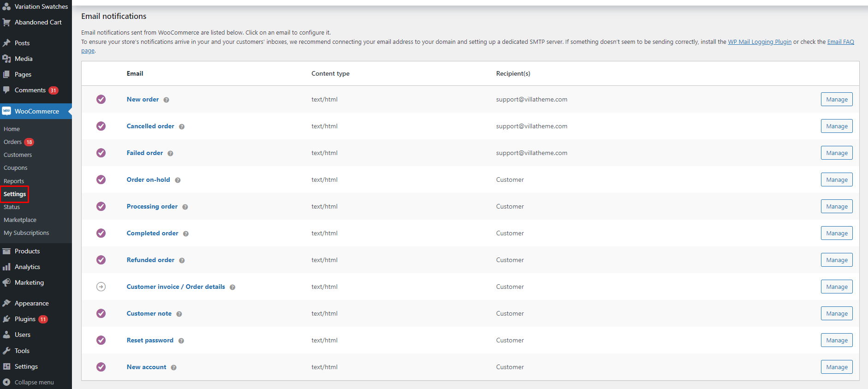Toggle enabled status of Refunded order email

tap(101, 260)
